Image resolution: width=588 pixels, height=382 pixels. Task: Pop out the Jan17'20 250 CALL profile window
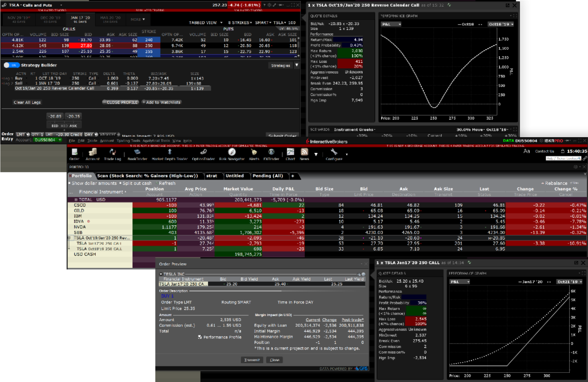click(576, 263)
